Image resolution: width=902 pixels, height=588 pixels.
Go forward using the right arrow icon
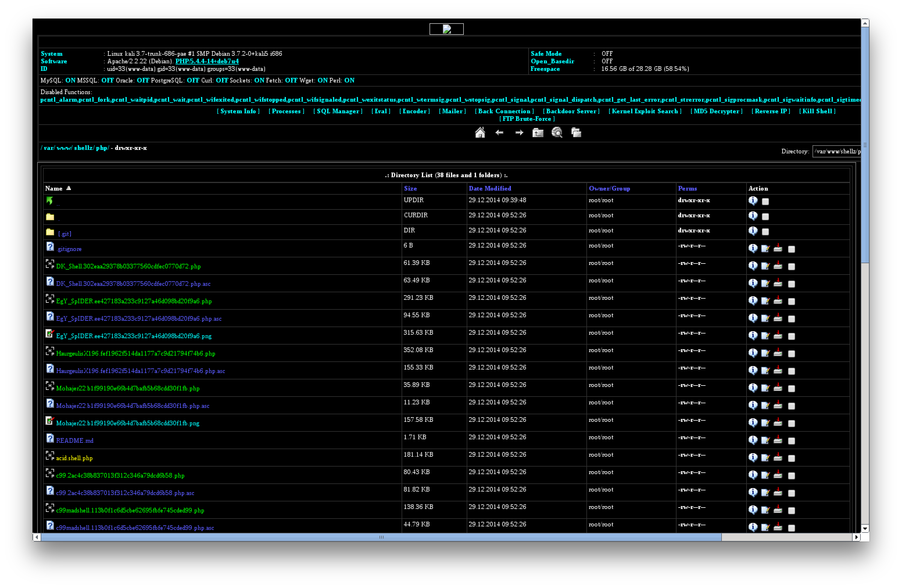519,132
